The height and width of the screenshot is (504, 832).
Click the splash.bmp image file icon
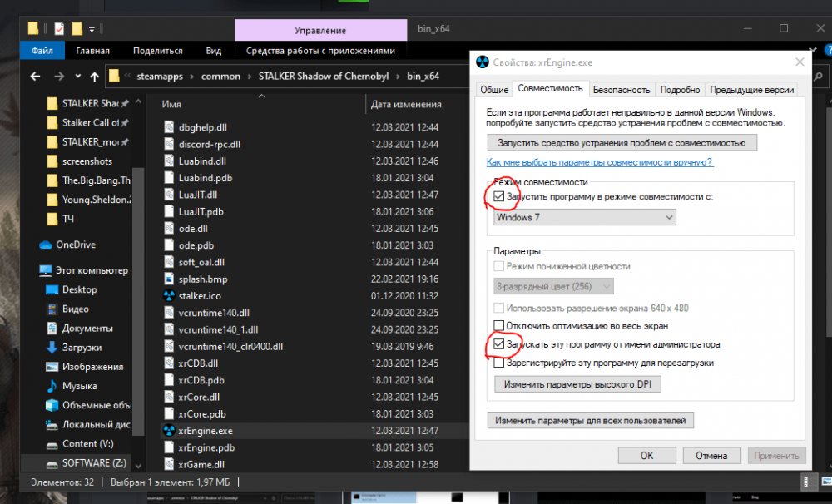pos(169,279)
